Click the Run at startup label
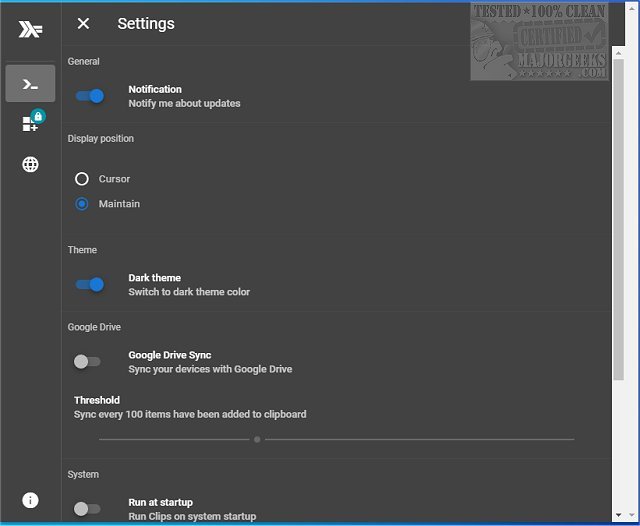Screen dimensions: 640x526 tap(160, 502)
